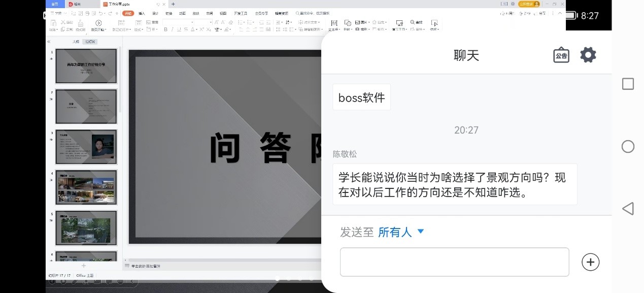Tap the plus button beside message box

[x=590, y=262]
